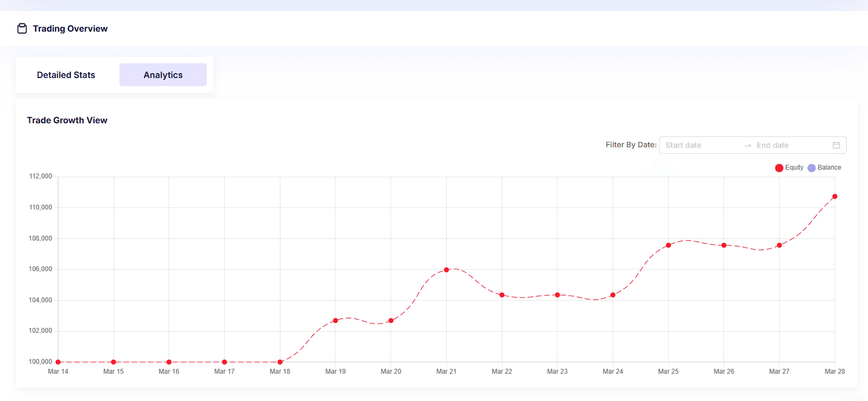Select the Mar 26 data point
The image size is (868, 401).
[x=724, y=246]
